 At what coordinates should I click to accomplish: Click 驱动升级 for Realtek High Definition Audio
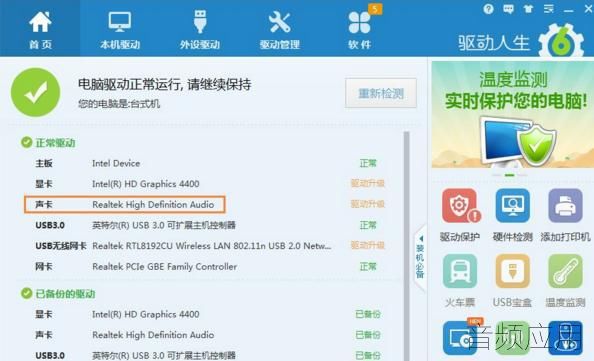[x=368, y=204]
